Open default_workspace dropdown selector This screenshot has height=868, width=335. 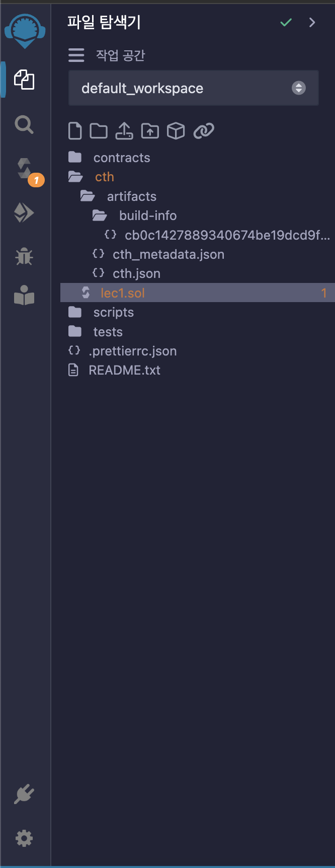point(193,88)
